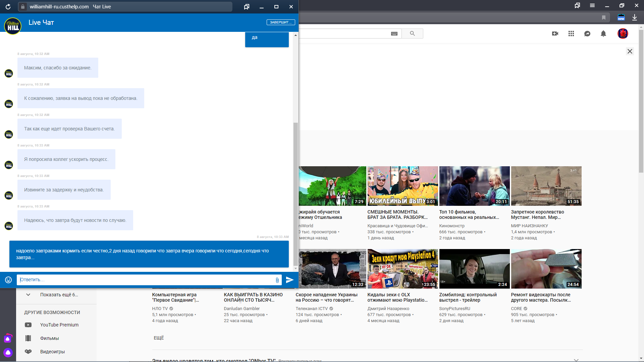Click browser bookmarks panel icon in title bar
644x362 pixels.
pyautogui.click(x=577, y=6)
